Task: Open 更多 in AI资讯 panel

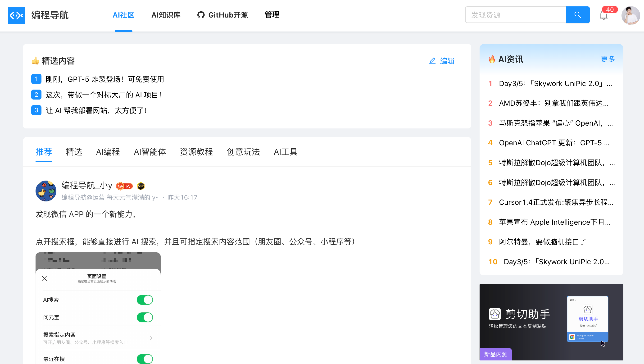Action: [x=608, y=59]
